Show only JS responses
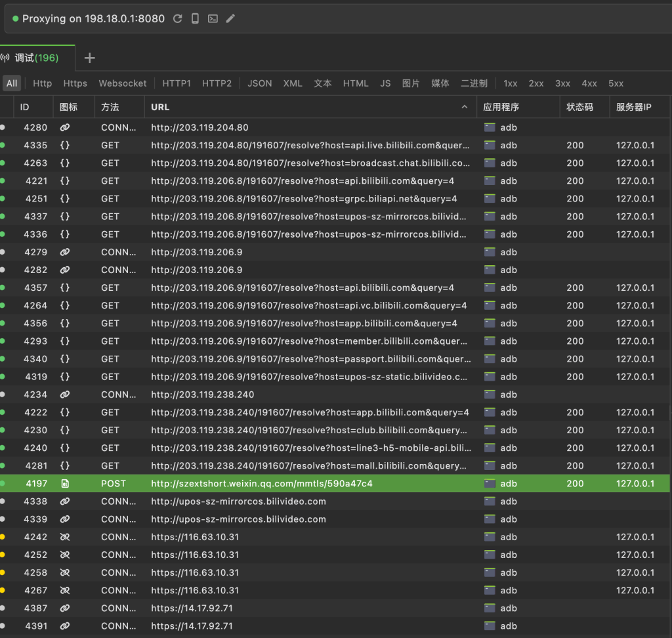672x638 pixels. pyautogui.click(x=385, y=83)
